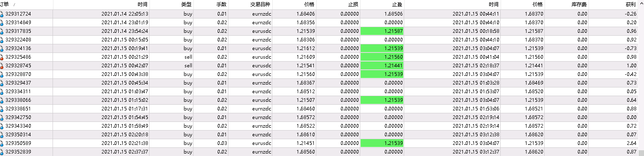Image resolution: width=644 pixels, height=156 pixels.
Task: Select the green take-profit cell 1.21441
Action: coord(382,65)
